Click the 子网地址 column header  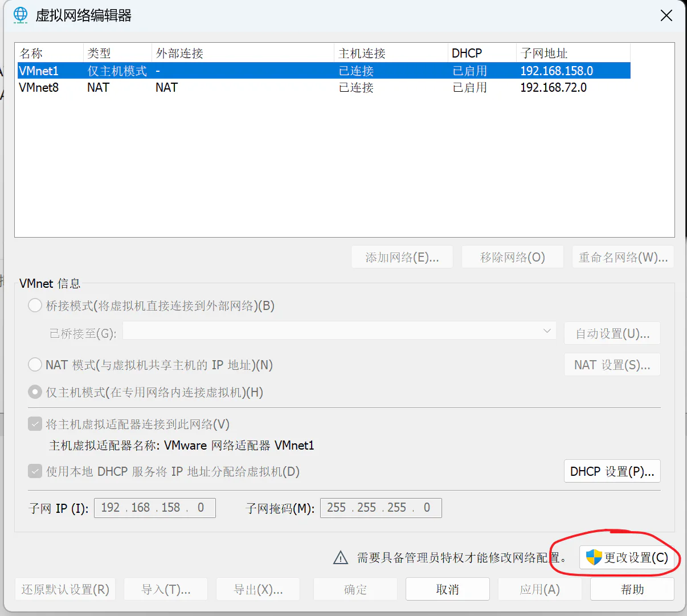(573, 53)
